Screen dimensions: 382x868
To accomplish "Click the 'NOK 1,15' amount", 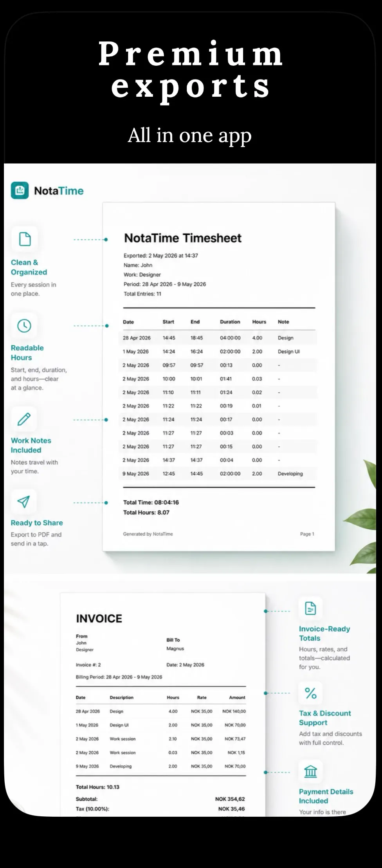I will 236,753.
